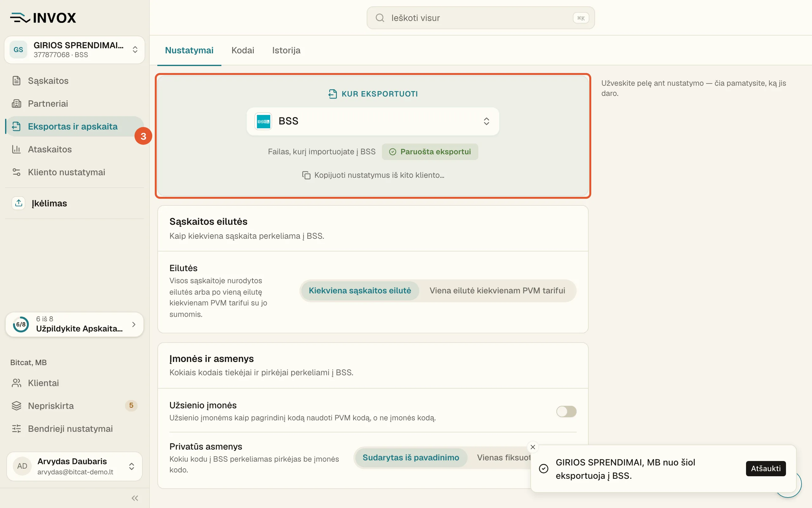Viewport: 812px width, 508px height.
Task: Switch to the Istorija tab
Action: [x=286, y=50]
